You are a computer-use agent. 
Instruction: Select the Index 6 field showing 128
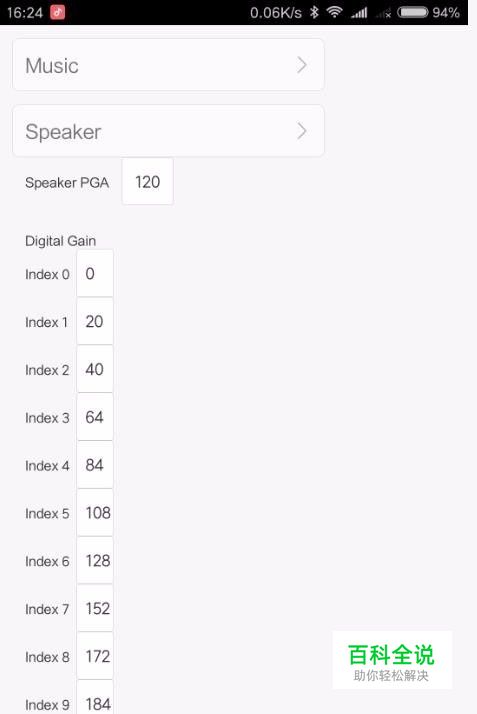coord(95,561)
